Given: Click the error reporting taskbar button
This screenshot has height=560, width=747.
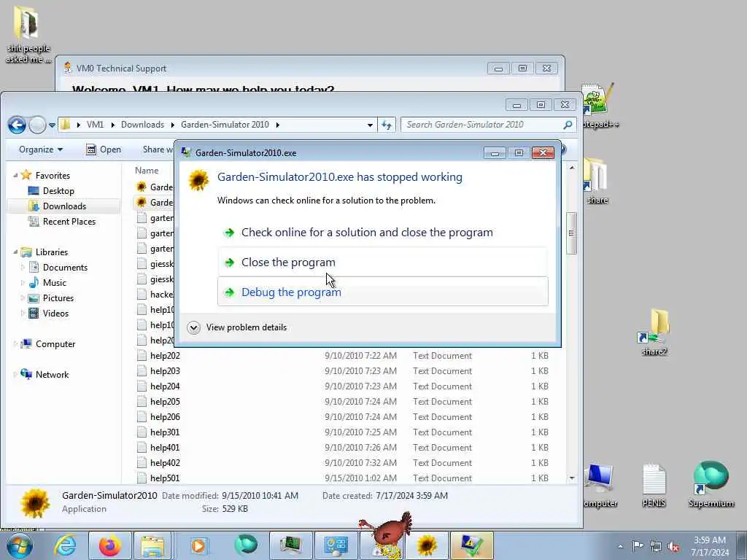Looking at the screenshot, I should [472, 545].
